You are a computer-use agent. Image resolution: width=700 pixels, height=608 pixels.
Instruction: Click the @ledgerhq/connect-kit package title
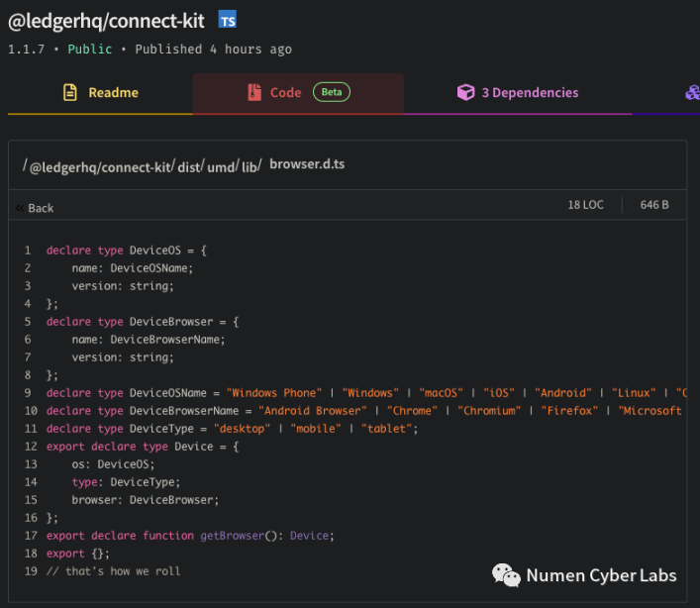(x=106, y=21)
